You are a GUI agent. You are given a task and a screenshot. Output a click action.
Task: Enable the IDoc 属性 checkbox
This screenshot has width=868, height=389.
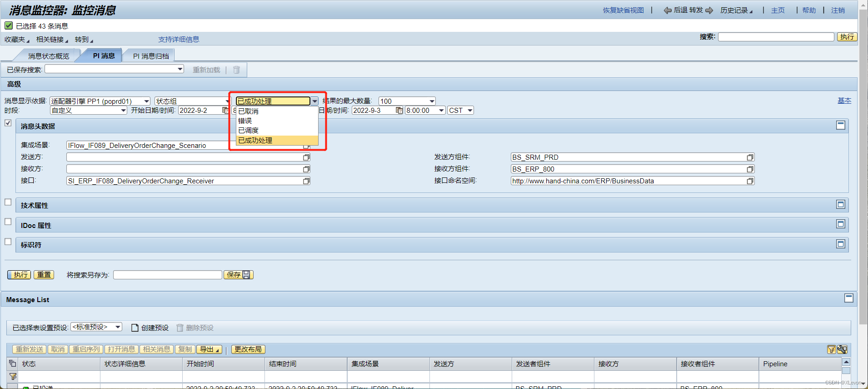click(x=8, y=222)
